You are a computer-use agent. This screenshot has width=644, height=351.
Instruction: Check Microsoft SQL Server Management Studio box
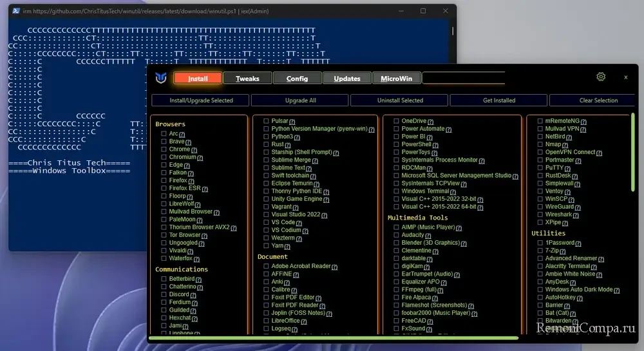point(396,175)
